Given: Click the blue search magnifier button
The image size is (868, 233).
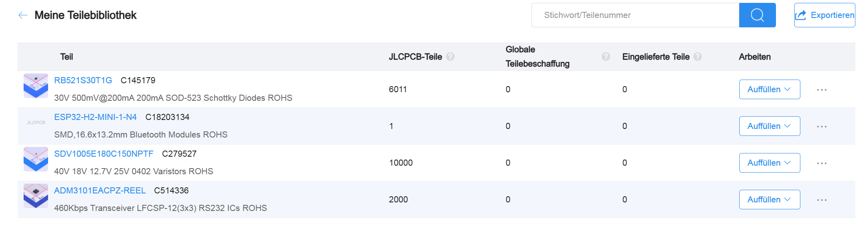Looking at the screenshot, I should 757,15.
